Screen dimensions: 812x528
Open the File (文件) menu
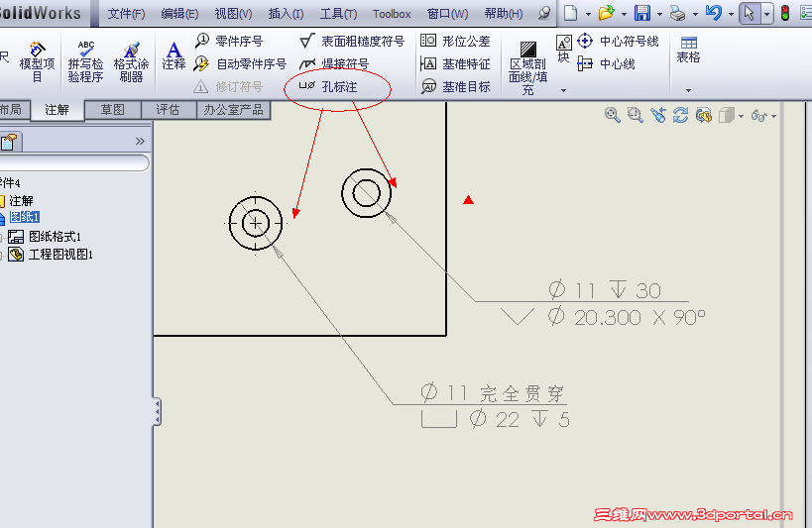tap(126, 14)
